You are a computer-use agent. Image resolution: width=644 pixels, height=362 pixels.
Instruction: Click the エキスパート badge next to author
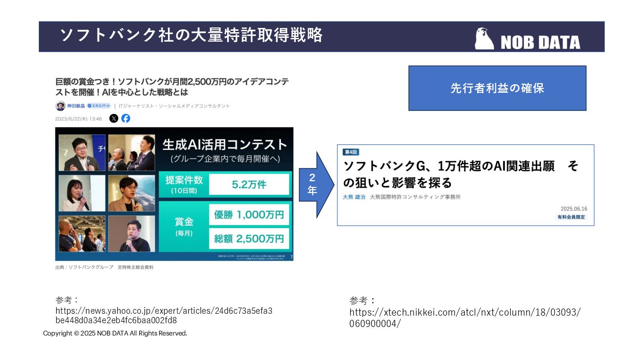pos(99,106)
